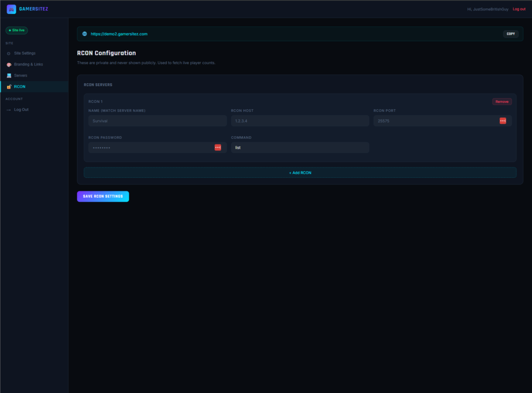Click the red password manager icon in RCON Port field
This screenshot has width=532, height=393.
(x=502, y=121)
